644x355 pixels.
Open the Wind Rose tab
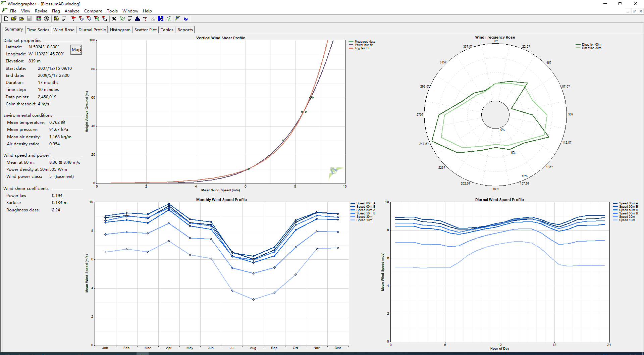point(64,30)
